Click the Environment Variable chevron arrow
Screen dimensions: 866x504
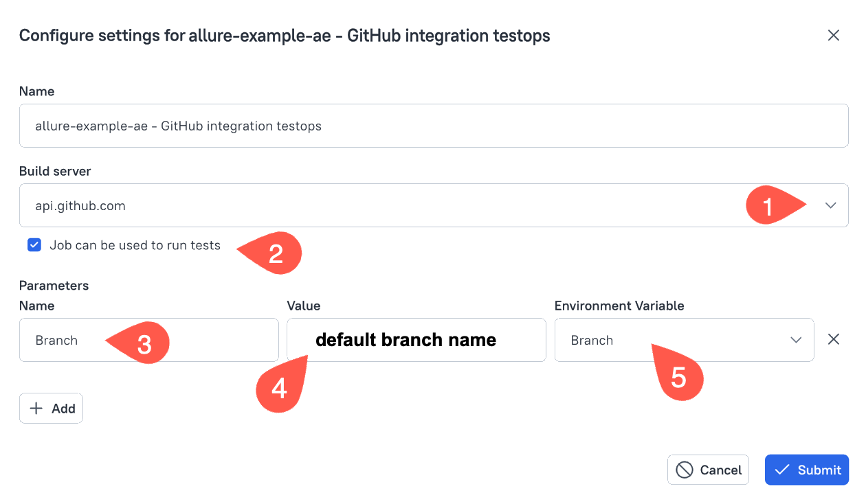click(797, 340)
